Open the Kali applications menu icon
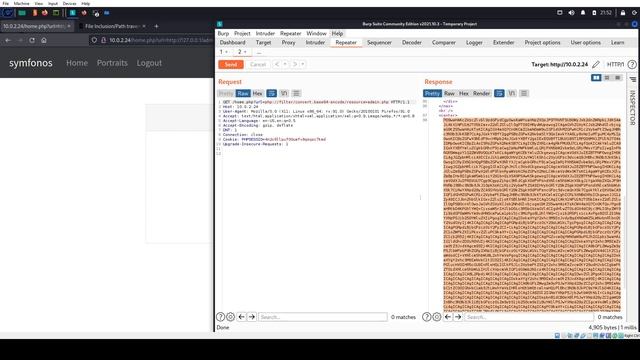This screenshot has height=360, width=640. point(7,13)
